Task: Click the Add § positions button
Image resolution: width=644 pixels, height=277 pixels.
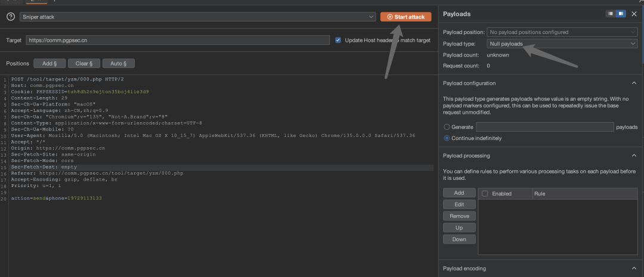Action: [49, 64]
